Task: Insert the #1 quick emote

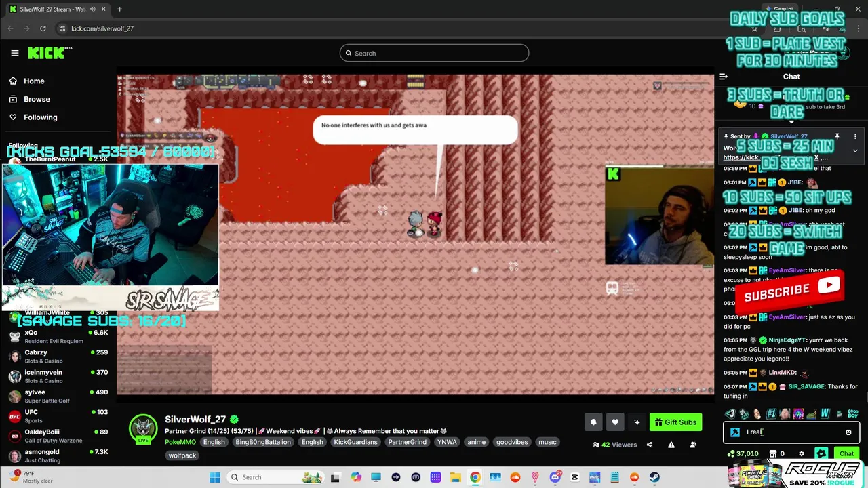Action: [771, 413]
